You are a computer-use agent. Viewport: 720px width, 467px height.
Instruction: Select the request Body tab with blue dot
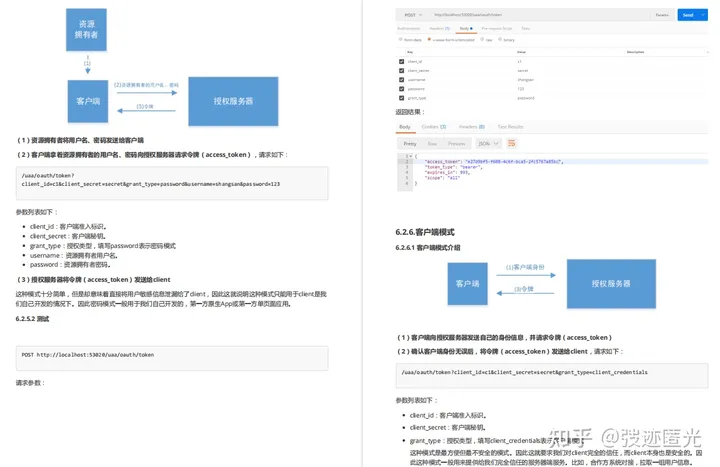[466, 28]
